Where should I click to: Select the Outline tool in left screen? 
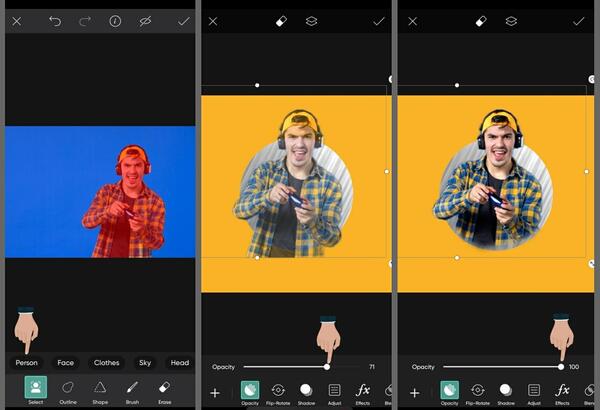coord(68,392)
